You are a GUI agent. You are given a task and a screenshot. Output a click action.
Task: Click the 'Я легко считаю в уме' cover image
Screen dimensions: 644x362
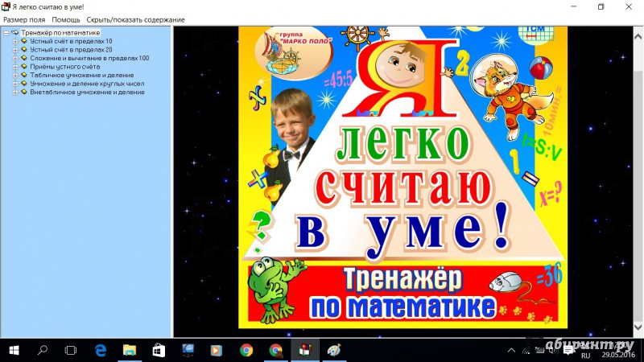point(402,177)
